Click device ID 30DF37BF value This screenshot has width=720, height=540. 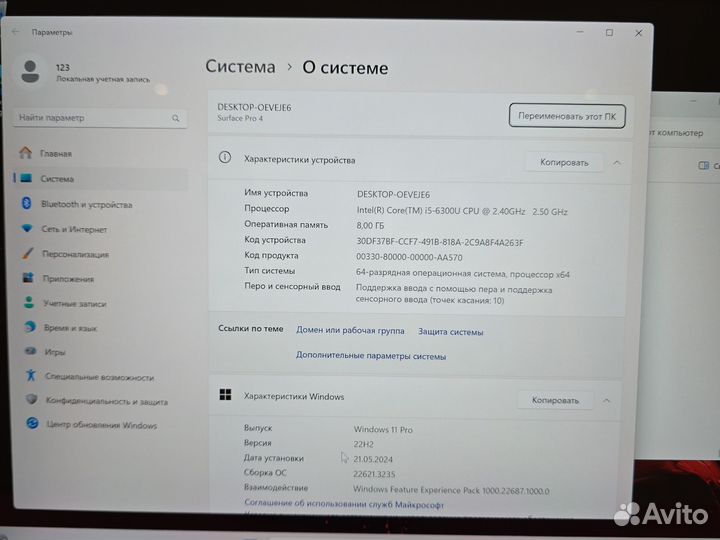tap(440, 242)
